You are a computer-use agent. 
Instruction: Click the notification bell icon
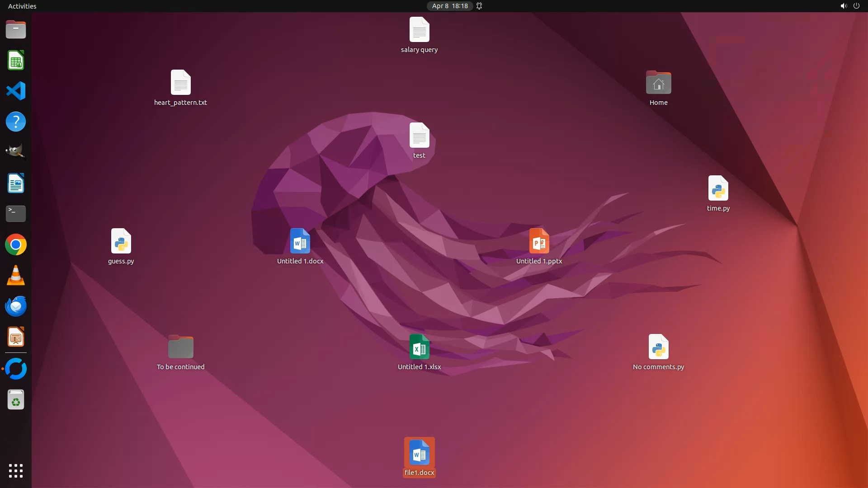coord(479,6)
